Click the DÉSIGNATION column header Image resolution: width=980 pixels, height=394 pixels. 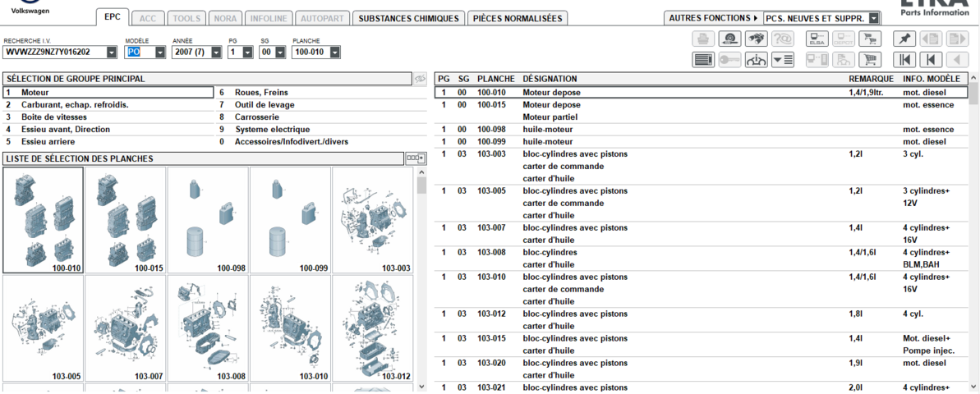click(x=550, y=79)
